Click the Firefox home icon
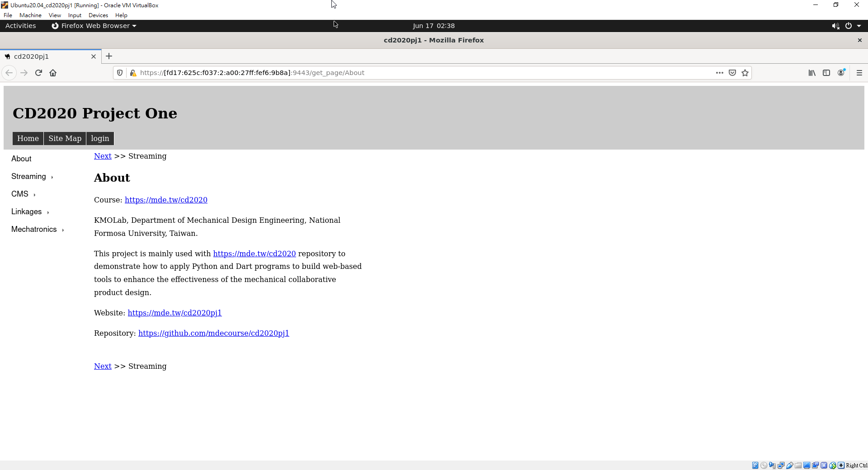Image resolution: width=868 pixels, height=470 pixels. click(53, 73)
